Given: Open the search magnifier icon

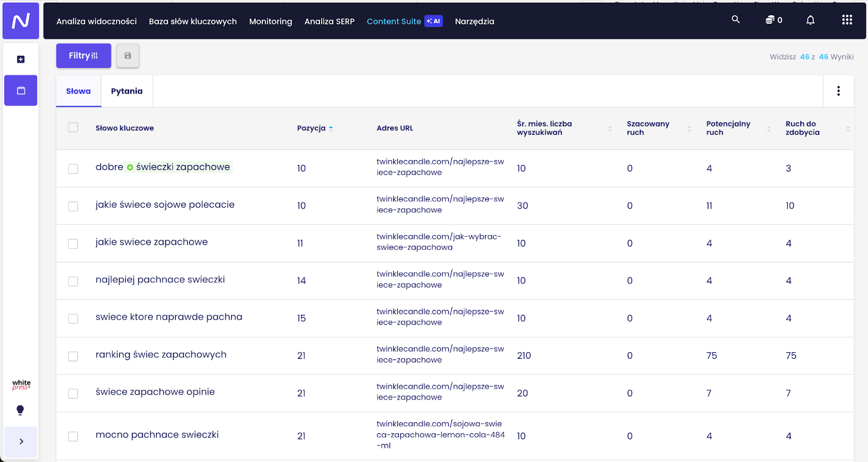Looking at the screenshot, I should pos(736,20).
